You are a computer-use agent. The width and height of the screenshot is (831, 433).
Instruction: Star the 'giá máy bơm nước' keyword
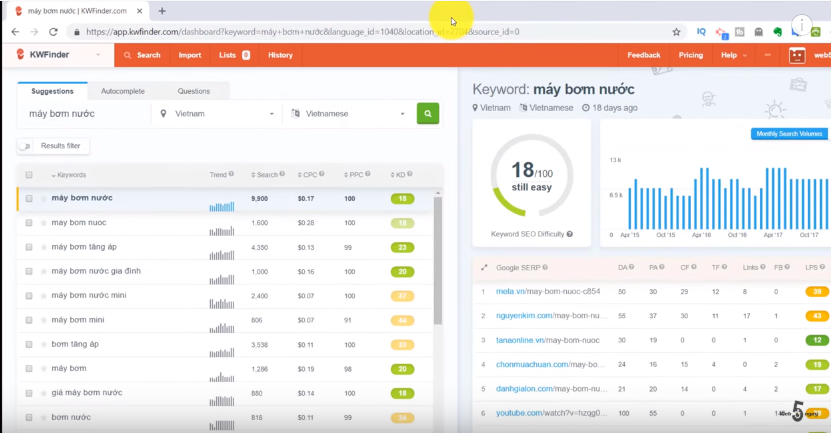[43, 393]
